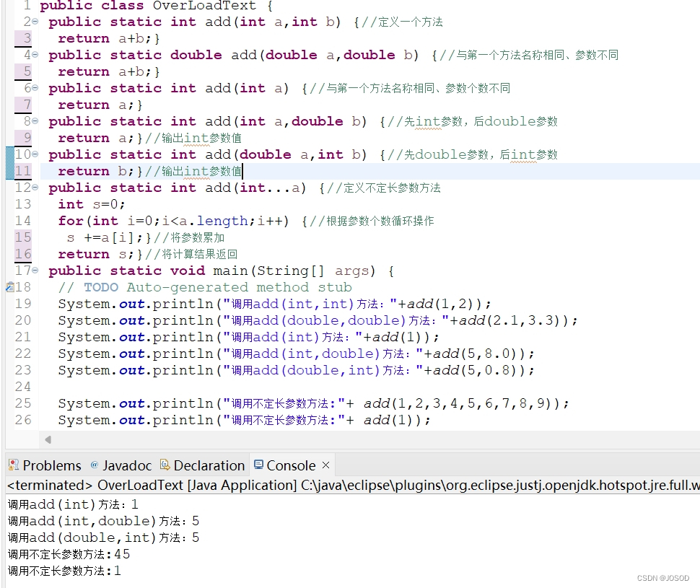Click console output '调用add(double,int)方法: 5'

103,537
